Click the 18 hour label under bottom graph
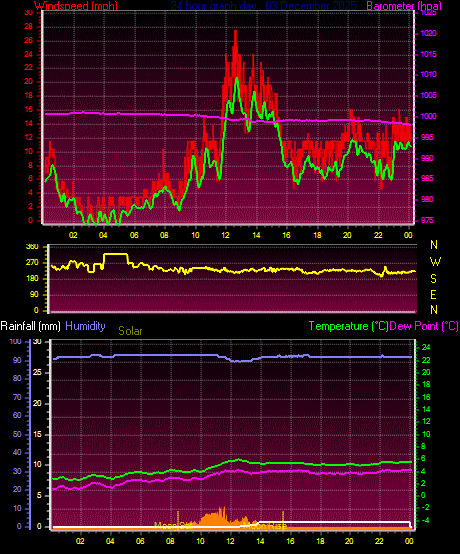 320,541
